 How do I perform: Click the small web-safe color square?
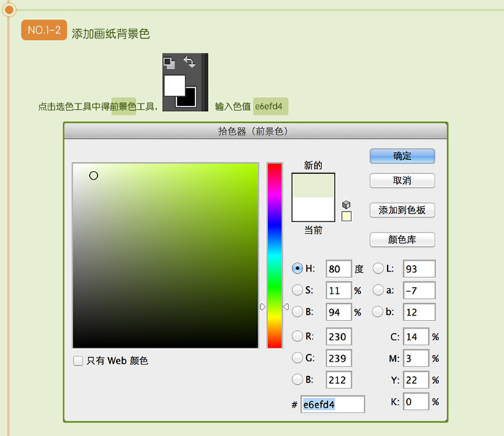[x=346, y=216]
